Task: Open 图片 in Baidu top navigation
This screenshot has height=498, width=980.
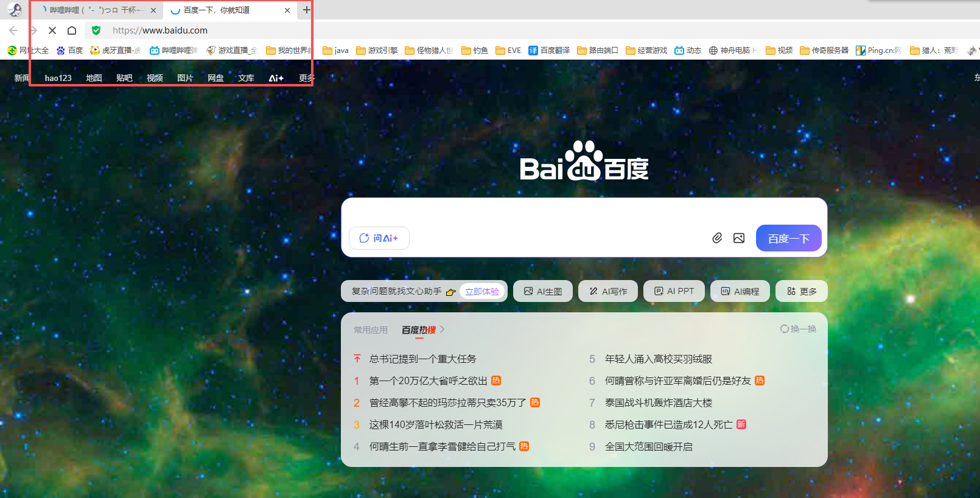Action: (185, 78)
